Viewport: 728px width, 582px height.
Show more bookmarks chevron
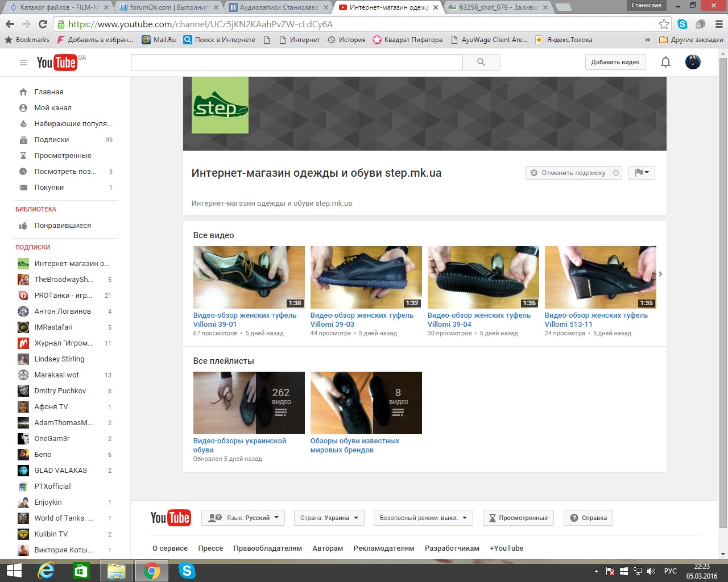click(647, 40)
